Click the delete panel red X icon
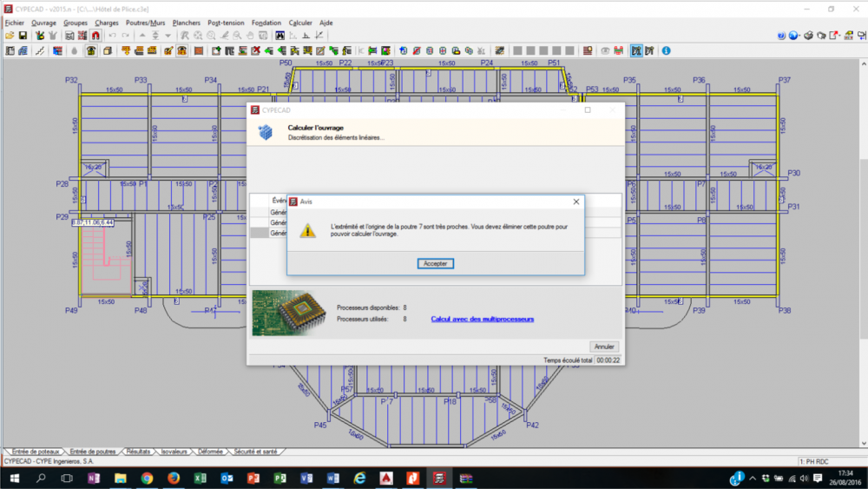Screen dimensions: 868x489 pos(256,51)
